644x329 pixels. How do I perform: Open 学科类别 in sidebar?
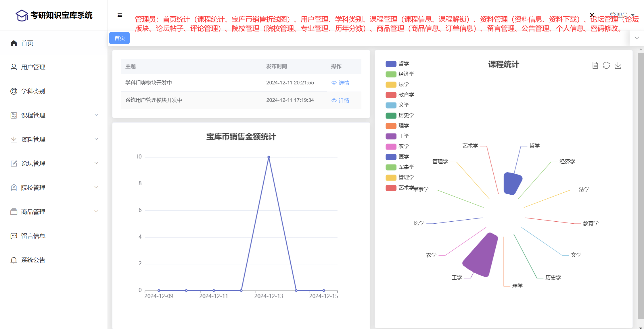(x=33, y=91)
